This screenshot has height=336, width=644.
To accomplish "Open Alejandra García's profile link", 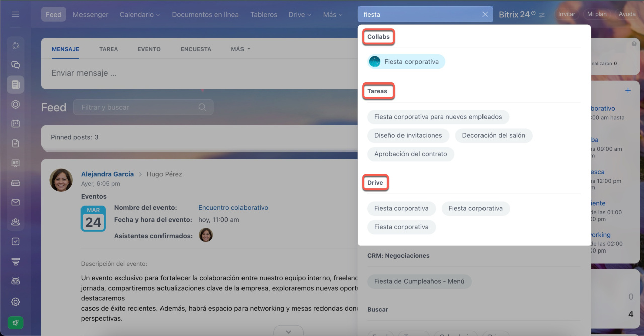I will pyautogui.click(x=108, y=174).
